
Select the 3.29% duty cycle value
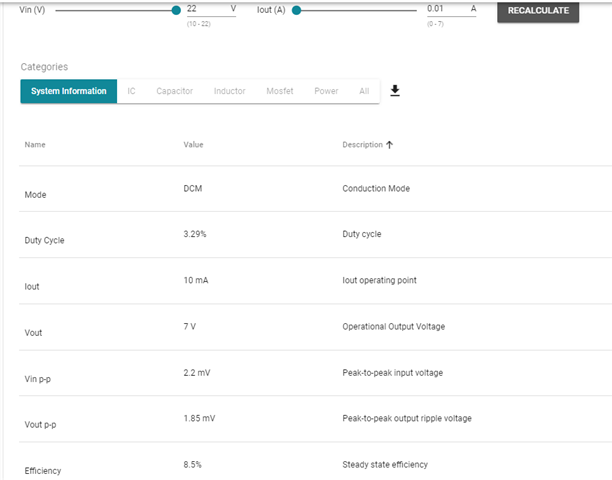195,234
